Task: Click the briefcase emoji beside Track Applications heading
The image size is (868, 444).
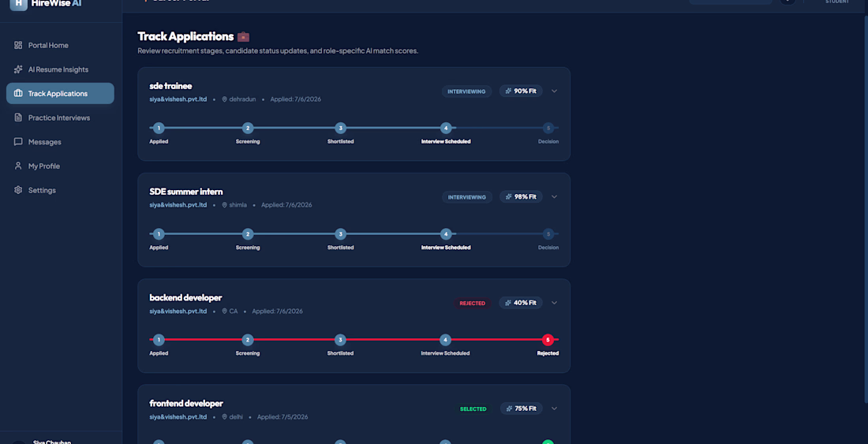Action: point(244,37)
